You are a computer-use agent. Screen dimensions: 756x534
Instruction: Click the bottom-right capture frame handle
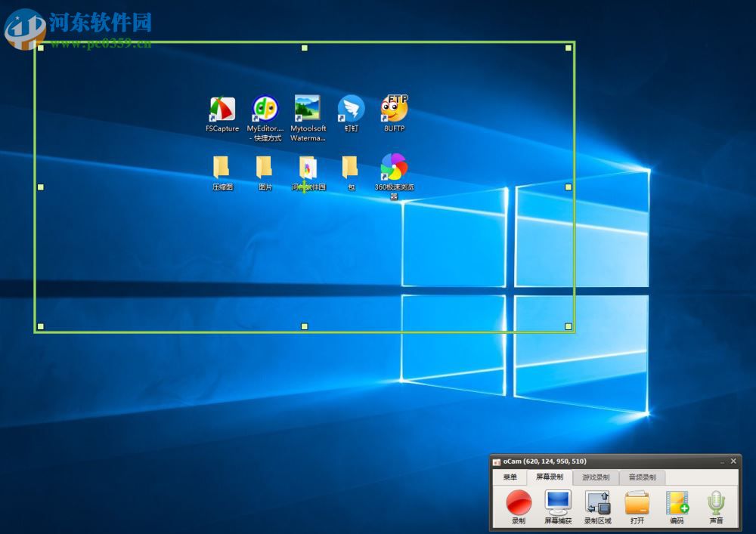tap(569, 326)
